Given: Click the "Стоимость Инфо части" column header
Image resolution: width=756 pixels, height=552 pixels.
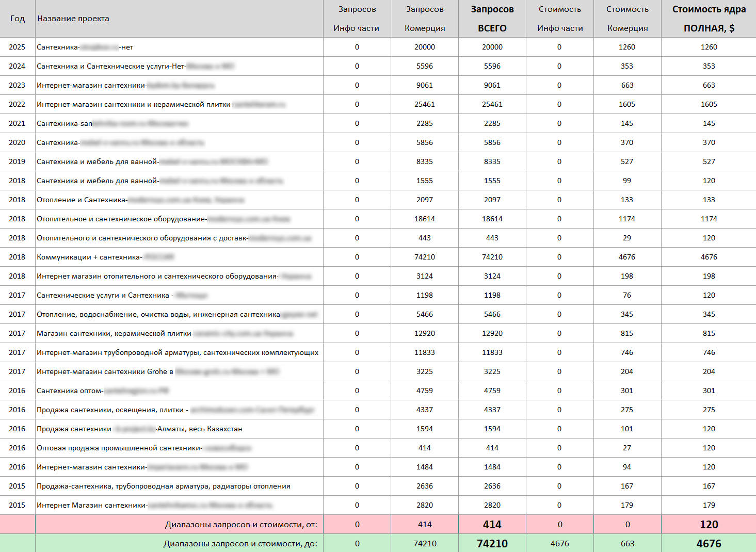Looking at the screenshot, I should 560,19.
